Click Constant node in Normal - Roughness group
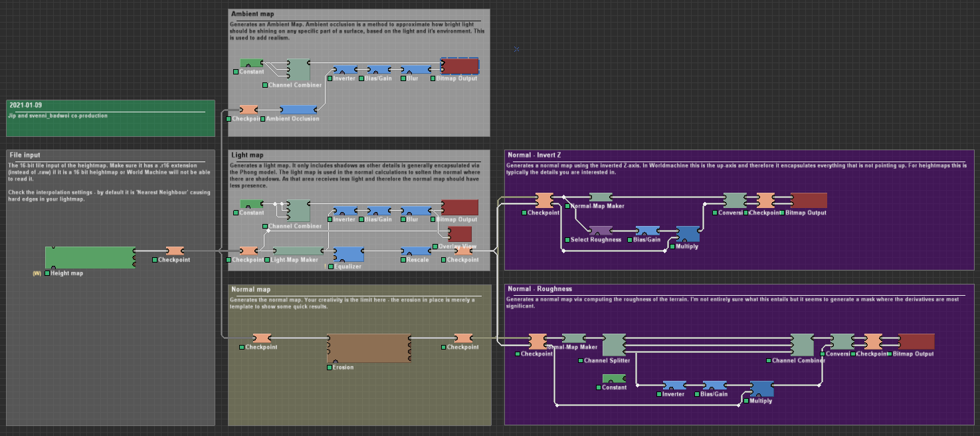This screenshot has width=980, height=436. point(614,378)
